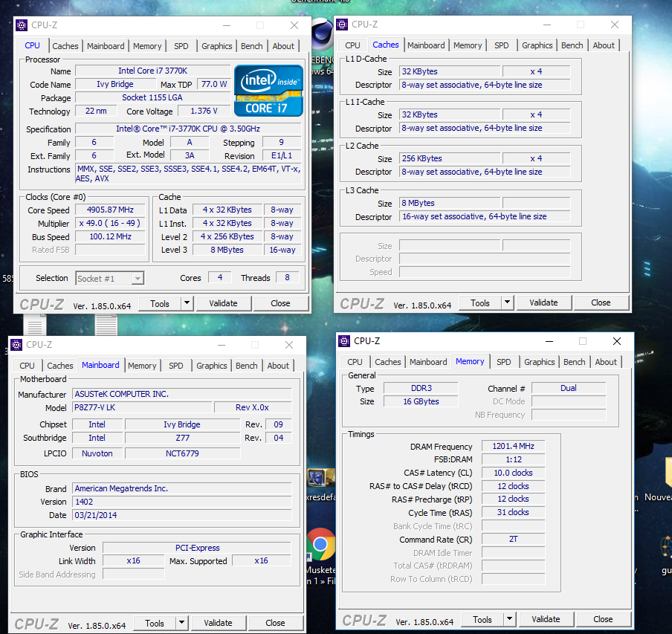Click the CPU-Z app icon in the Mainboard window title bar
The height and width of the screenshot is (634, 672).
[16, 345]
